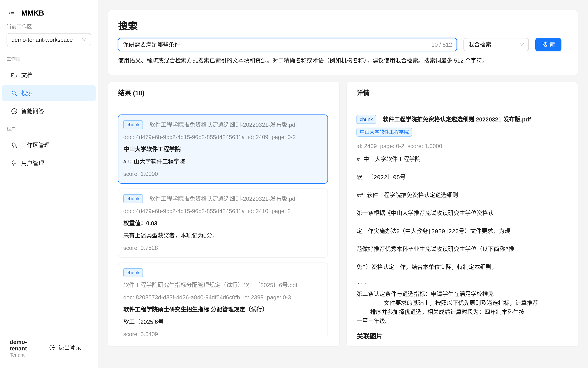Click the 软件工程学院研究生指标分配管理规定 pdf filename
This screenshot has width=588, height=368.
[x=210, y=285]
